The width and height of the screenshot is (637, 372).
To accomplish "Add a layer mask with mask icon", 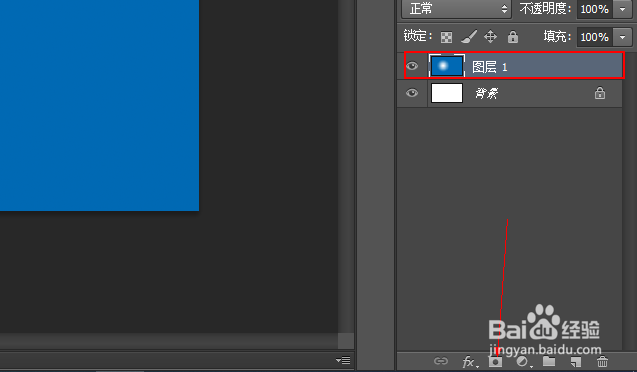I will 495,361.
